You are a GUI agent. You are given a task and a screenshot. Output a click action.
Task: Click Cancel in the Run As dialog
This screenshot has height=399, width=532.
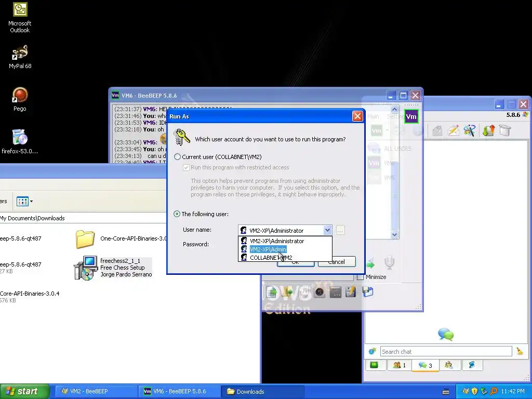(x=337, y=262)
